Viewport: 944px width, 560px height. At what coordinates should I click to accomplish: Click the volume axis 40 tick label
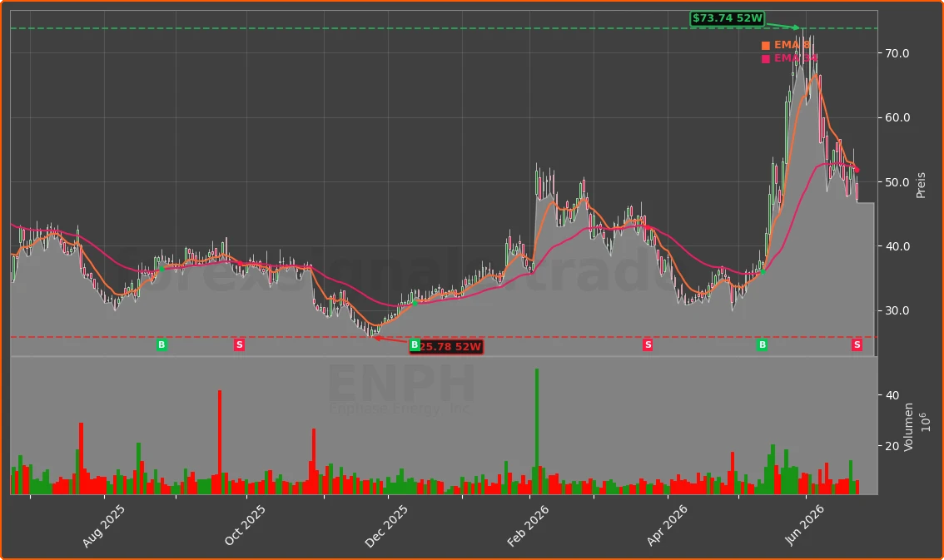click(x=892, y=395)
